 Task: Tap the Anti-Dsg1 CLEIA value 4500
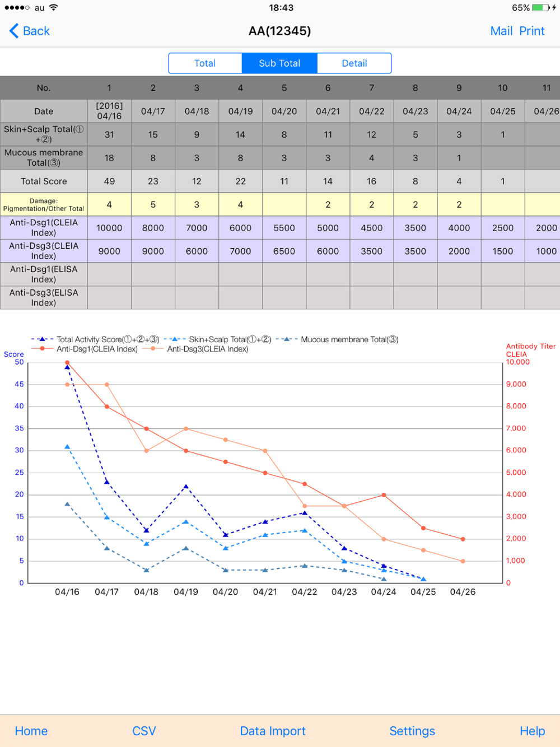tap(372, 228)
